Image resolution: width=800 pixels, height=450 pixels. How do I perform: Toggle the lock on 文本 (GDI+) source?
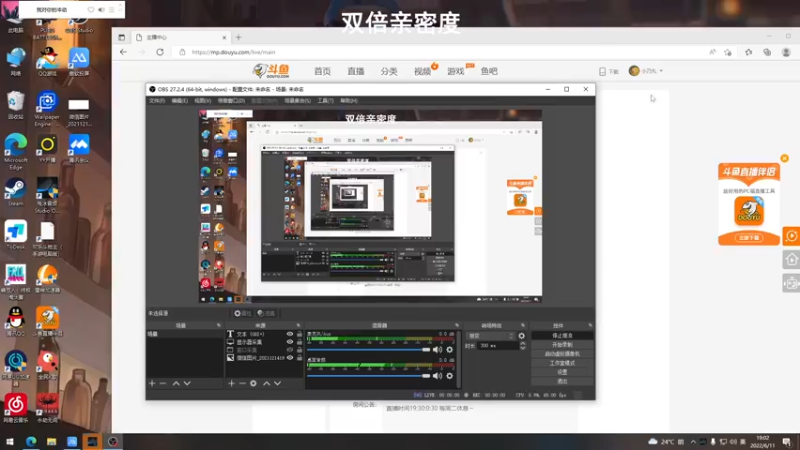tap(299, 334)
